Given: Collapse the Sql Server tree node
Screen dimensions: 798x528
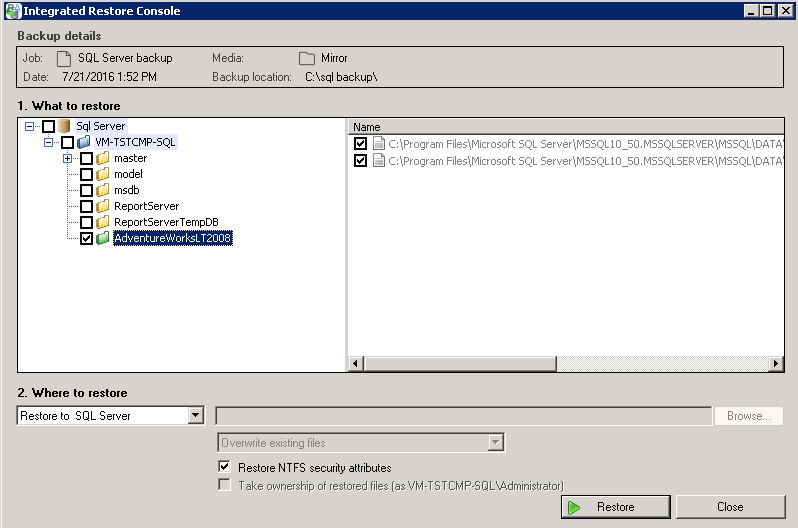Looking at the screenshot, I should [30, 126].
